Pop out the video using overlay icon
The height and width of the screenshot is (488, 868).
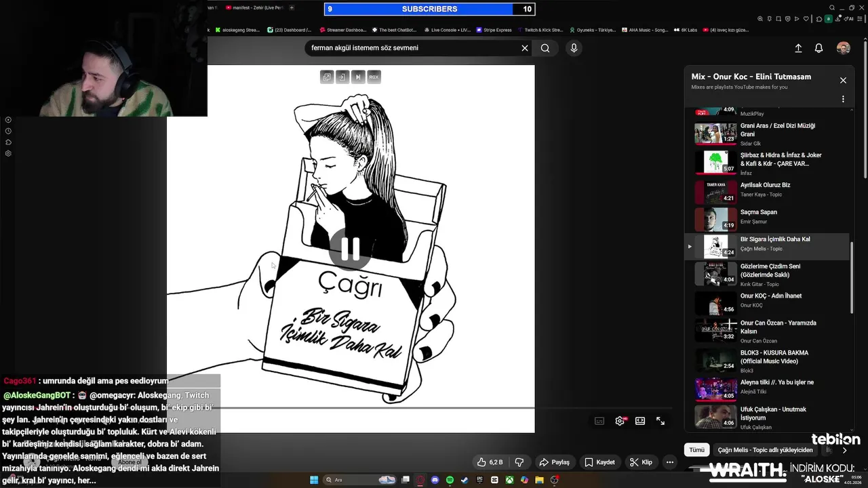point(327,77)
